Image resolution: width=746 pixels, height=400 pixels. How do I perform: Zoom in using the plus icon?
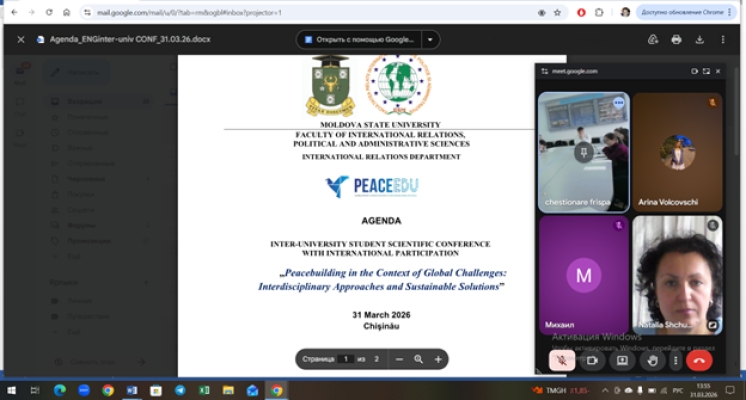coord(437,359)
